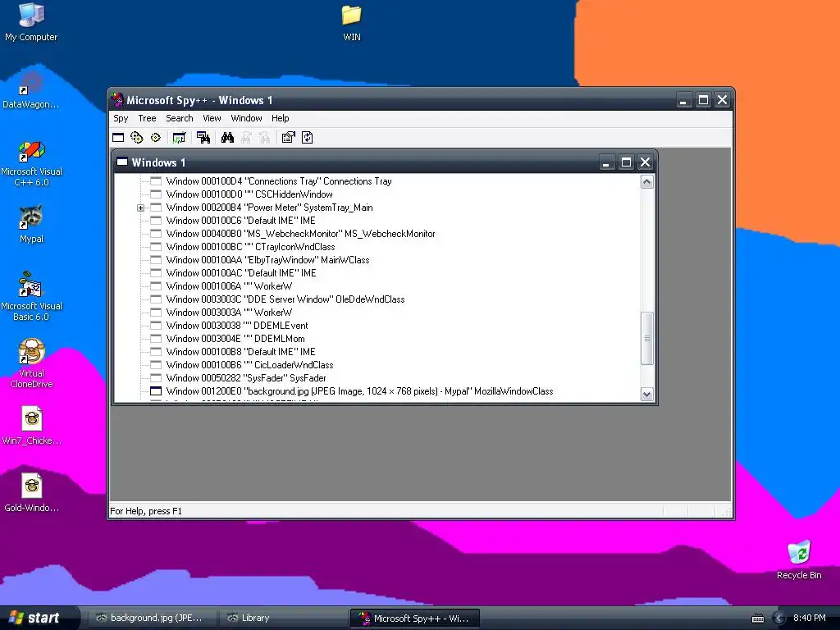This screenshot has height=630, width=840.
Task: Select the MozillaWindowClass background.jpg row
Action: click(359, 391)
